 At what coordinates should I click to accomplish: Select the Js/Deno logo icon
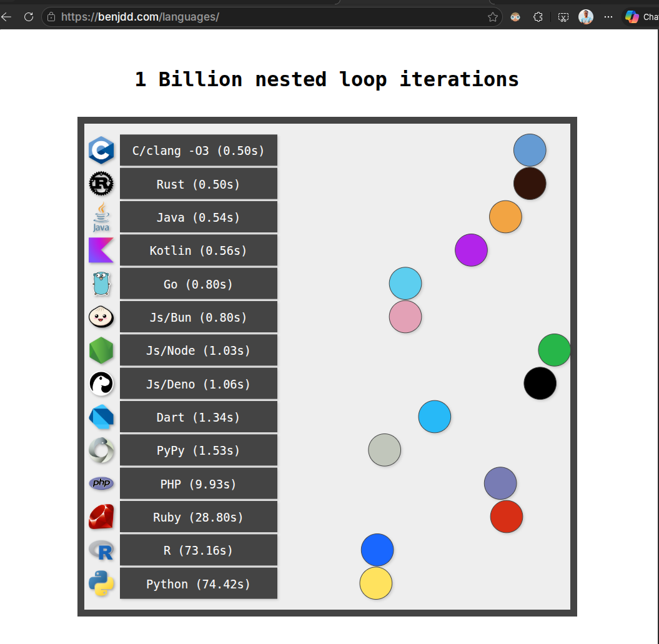[101, 384]
